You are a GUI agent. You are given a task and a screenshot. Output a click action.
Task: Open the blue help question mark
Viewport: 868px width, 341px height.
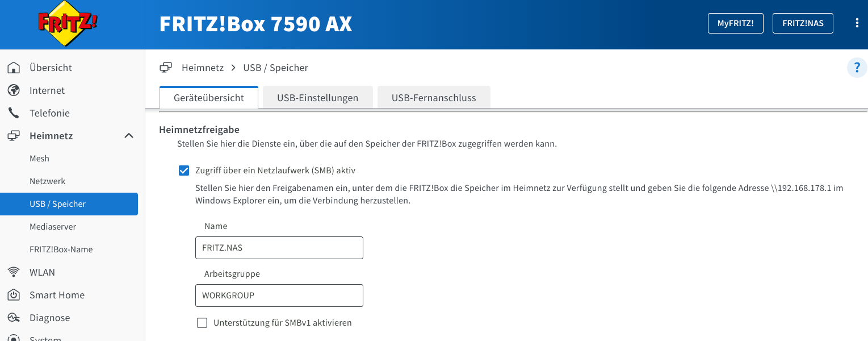(x=856, y=68)
